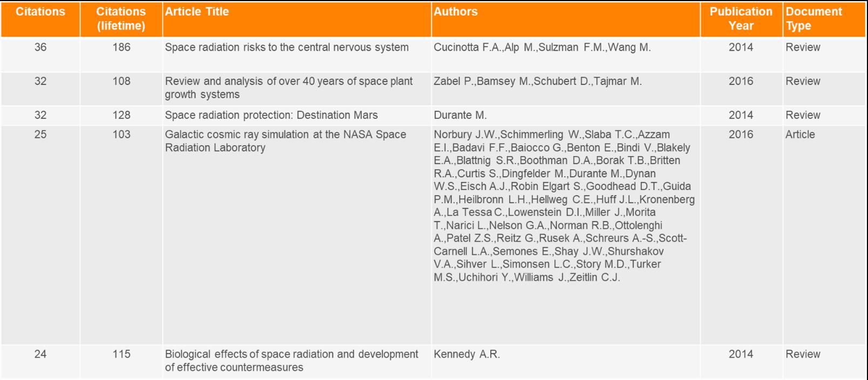Select lifetime citations value 115

coord(121,354)
